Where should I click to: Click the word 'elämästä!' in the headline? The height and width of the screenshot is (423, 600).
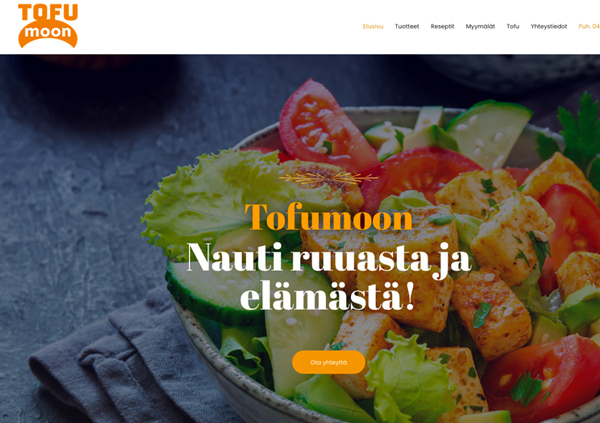(328, 297)
